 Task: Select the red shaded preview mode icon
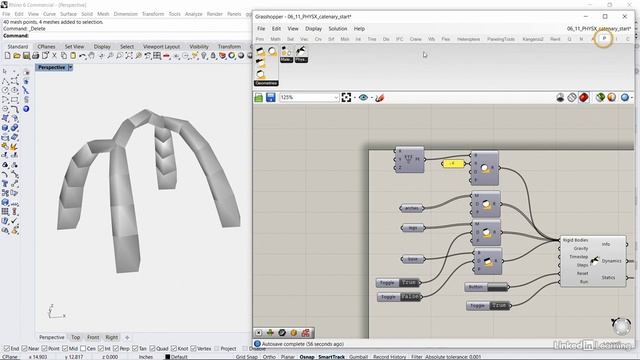(x=584, y=98)
